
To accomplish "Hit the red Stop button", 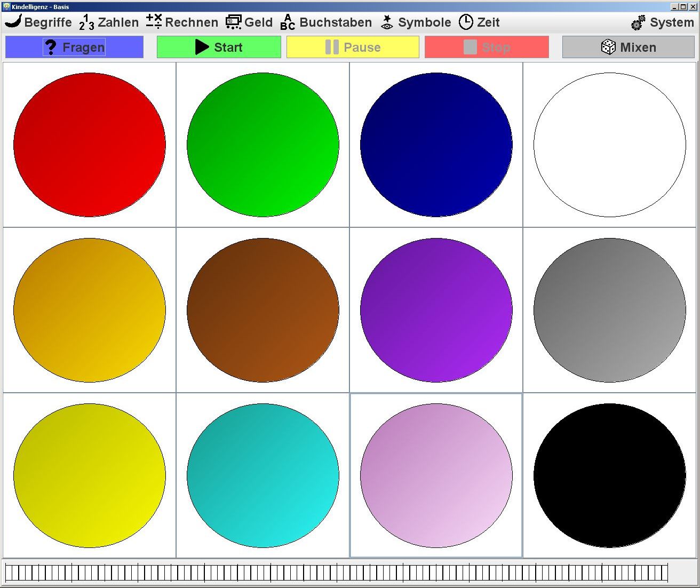I will (487, 47).
